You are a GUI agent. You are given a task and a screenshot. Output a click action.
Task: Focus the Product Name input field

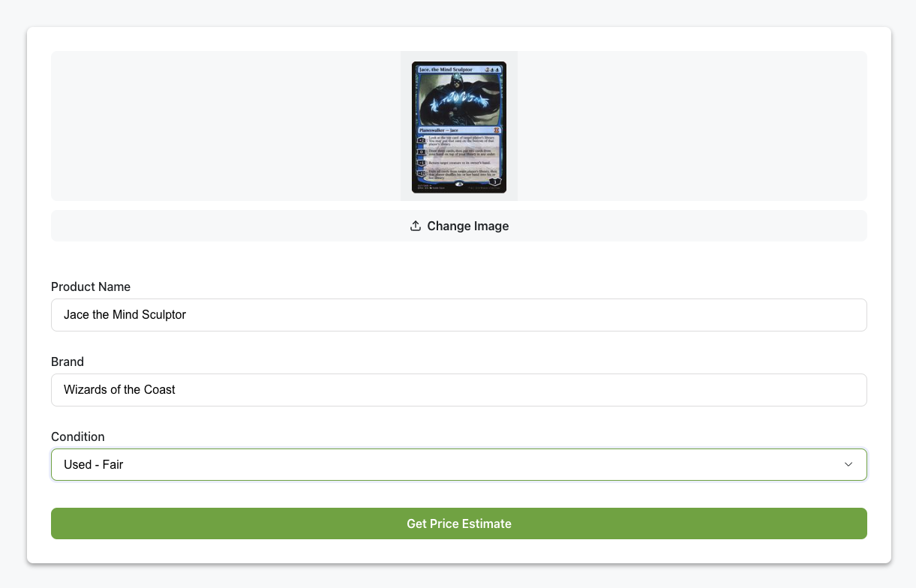458,315
